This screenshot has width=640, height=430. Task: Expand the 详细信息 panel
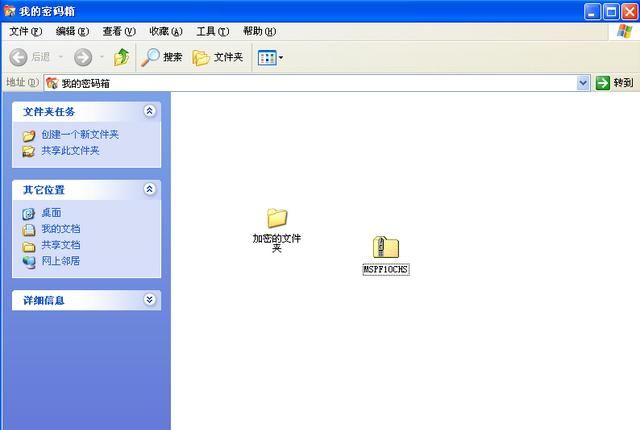coord(150,299)
